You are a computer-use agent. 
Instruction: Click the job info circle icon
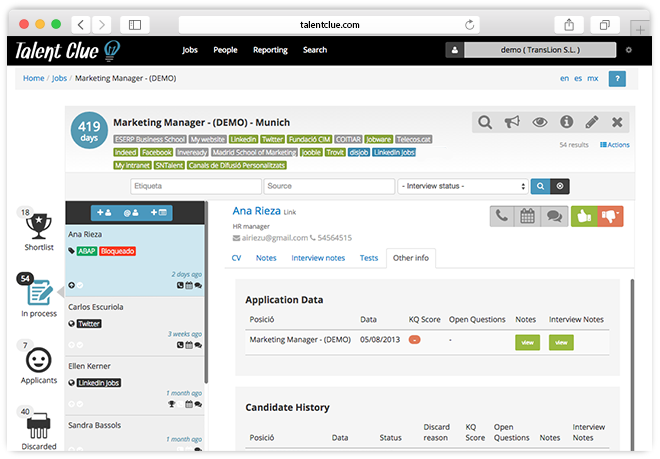[x=566, y=122]
